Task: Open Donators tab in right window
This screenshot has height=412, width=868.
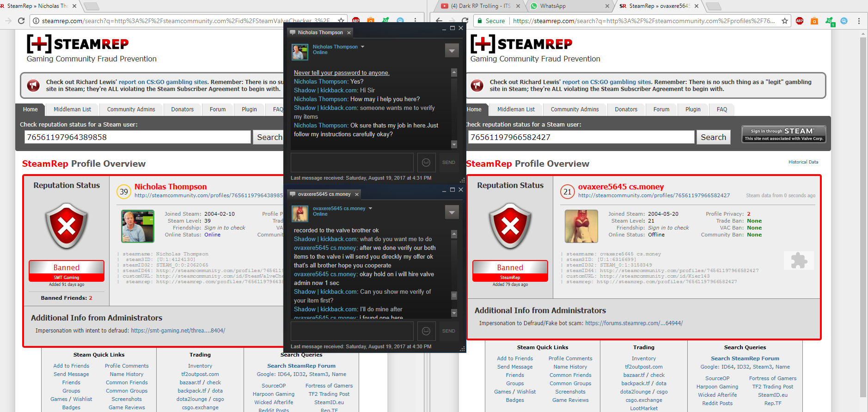Action: click(626, 109)
